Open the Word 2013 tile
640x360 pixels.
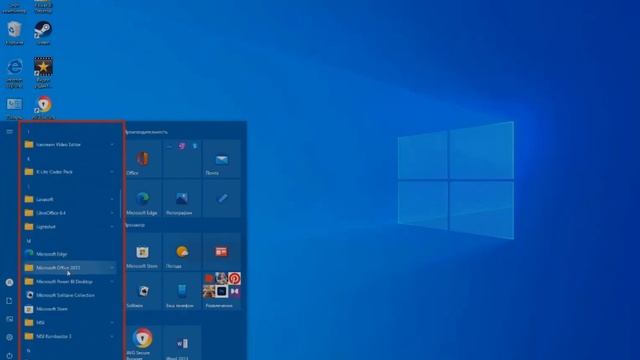[x=182, y=343]
